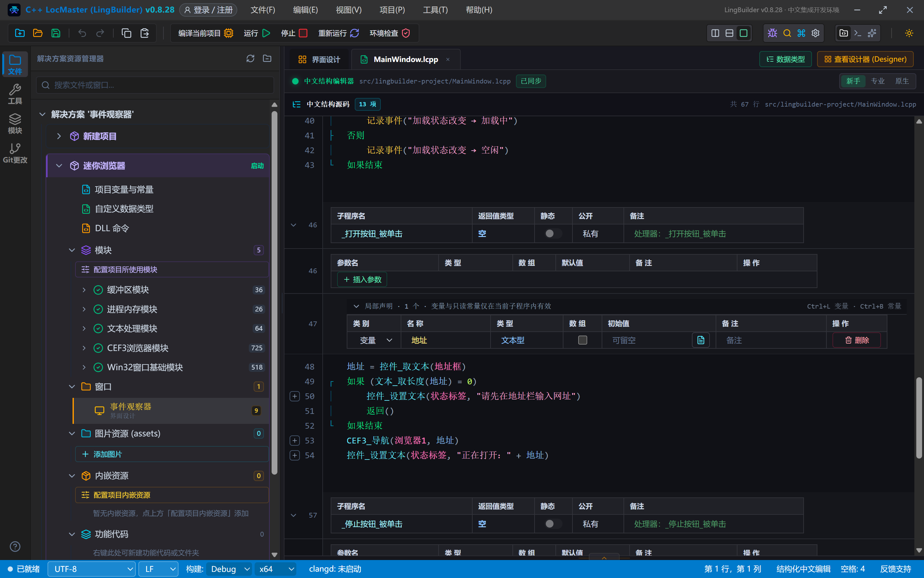Switch to the 界面设计 tab
Image resolution: width=924 pixels, height=578 pixels.
click(319, 59)
